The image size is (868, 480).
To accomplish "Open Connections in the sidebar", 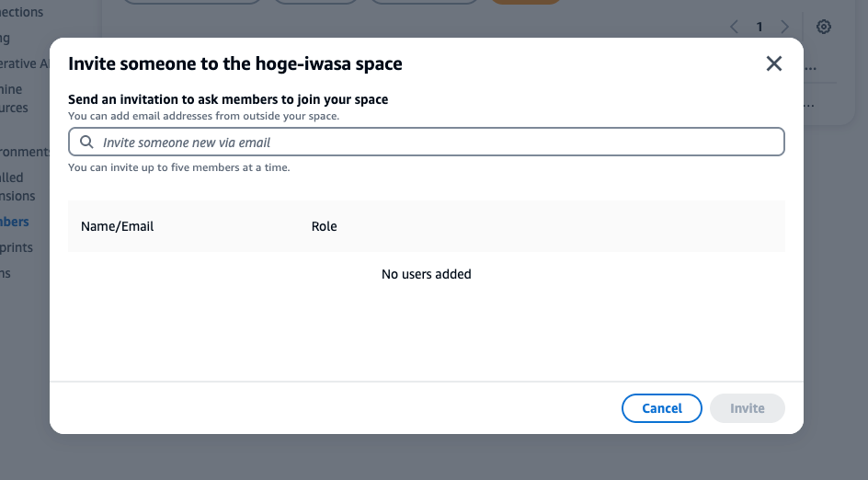I will point(21,12).
